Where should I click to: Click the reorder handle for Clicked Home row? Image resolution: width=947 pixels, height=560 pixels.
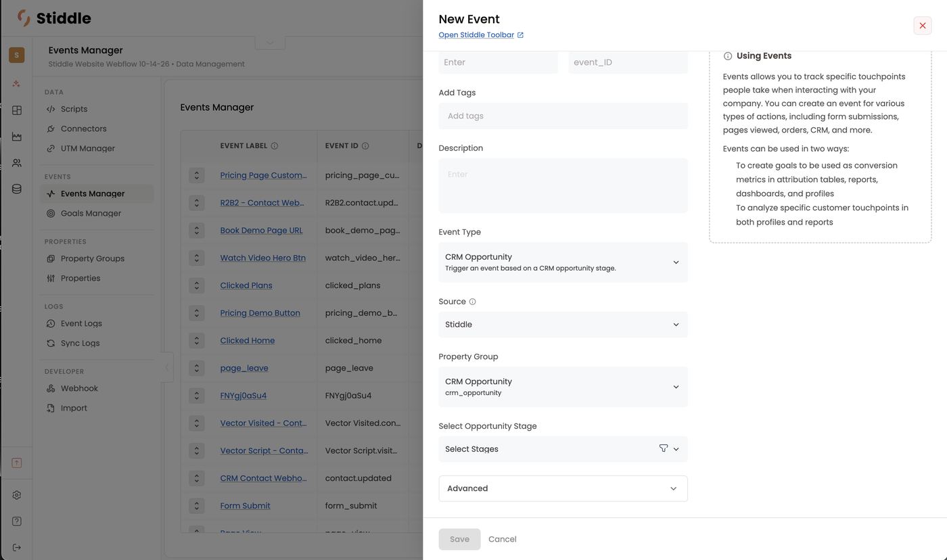[x=196, y=340]
